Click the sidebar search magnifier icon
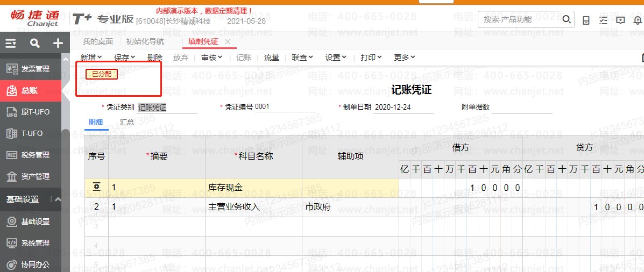 [x=35, y=43]
